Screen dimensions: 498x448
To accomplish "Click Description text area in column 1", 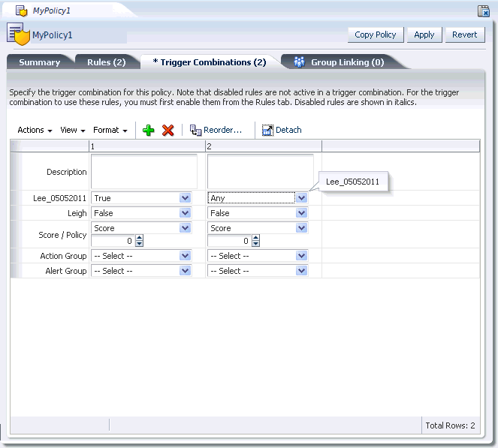I will (x=144, y=171).
